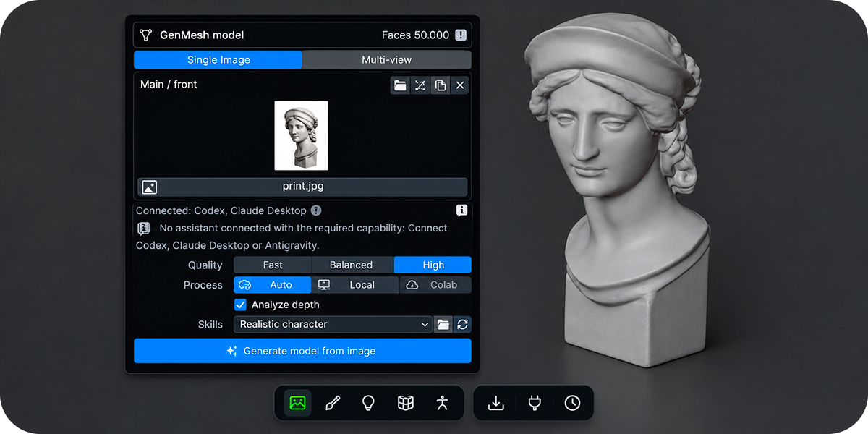This screenshot has height=434, width=868.
Task: Remove the Main / front image with X
Action: click(x=460, y=85)
